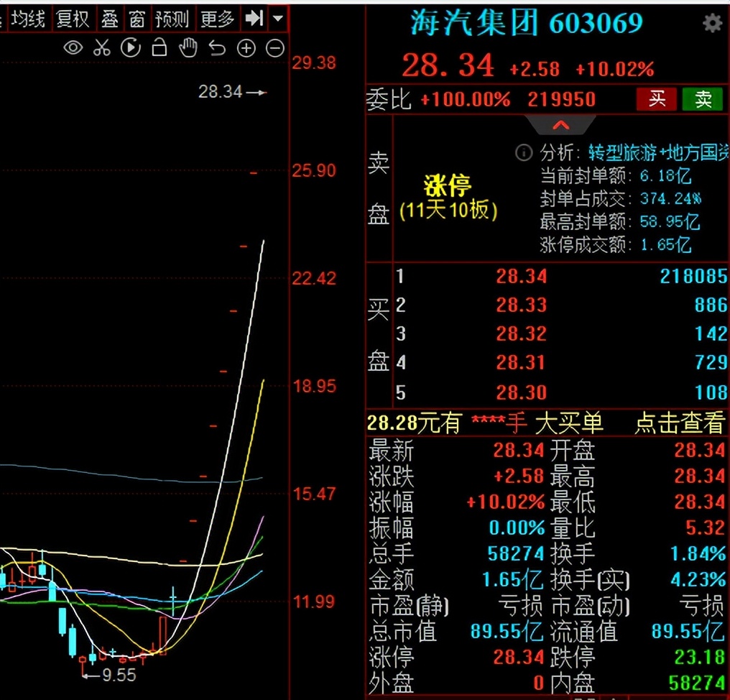Open analysis link 转型旅游+地方国资
730x700 pixels.
tap(658, 152)
